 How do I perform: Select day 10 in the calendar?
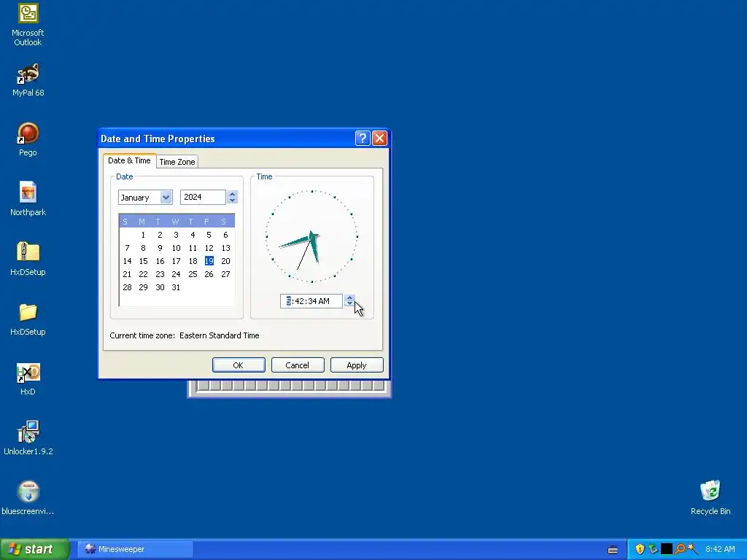click(x=176, y=248)
